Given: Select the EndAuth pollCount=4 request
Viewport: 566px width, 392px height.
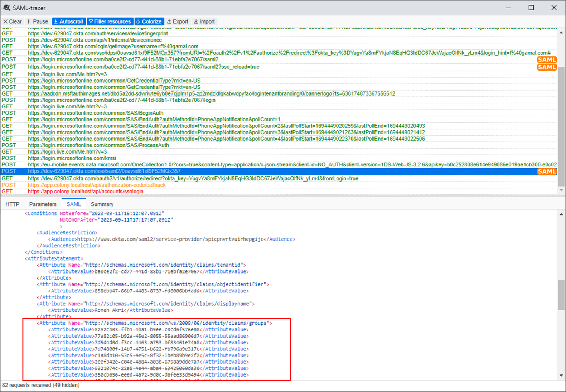Looking at the screenshot, I should point(279,139).
